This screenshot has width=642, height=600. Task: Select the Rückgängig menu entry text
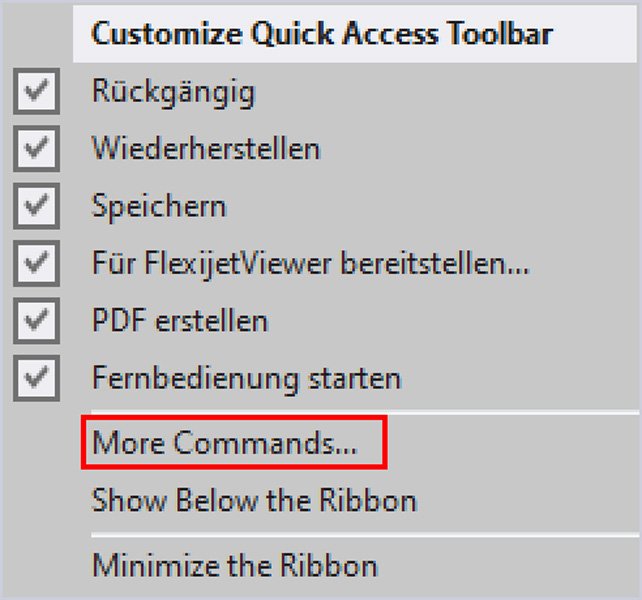coord(173,92)
